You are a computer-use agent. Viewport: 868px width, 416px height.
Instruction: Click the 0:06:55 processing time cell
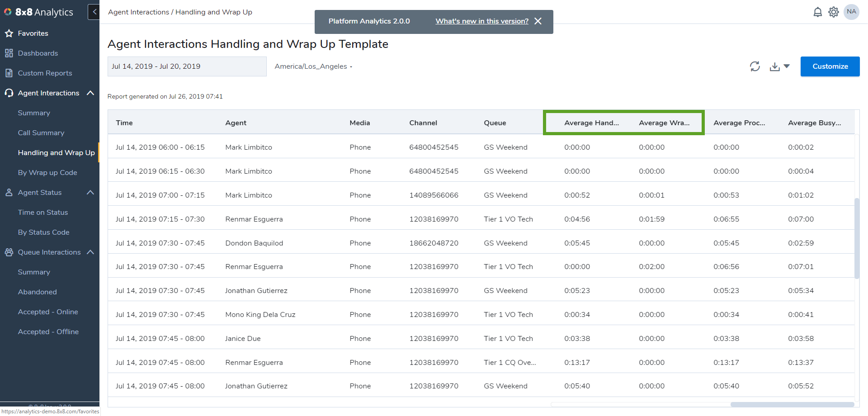point(726,219)
